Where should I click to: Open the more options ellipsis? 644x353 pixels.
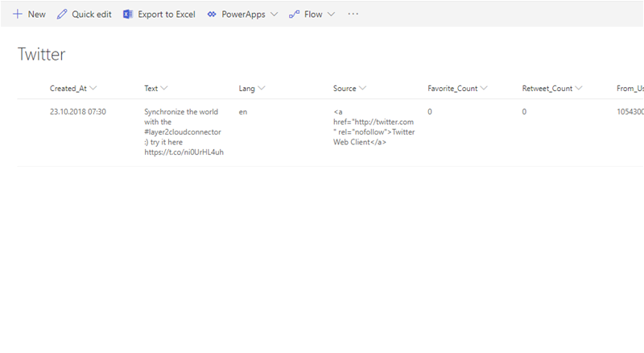(x=353, y=15)
